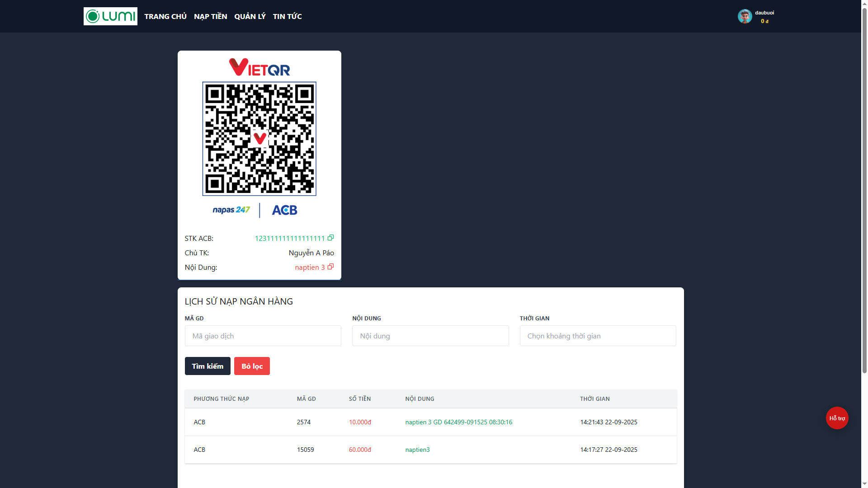Image resolution: width=868 pixels, height=488 pixels.
Task: Open the TRANG CHỦ menu
Action: click(x=165, y=16)
